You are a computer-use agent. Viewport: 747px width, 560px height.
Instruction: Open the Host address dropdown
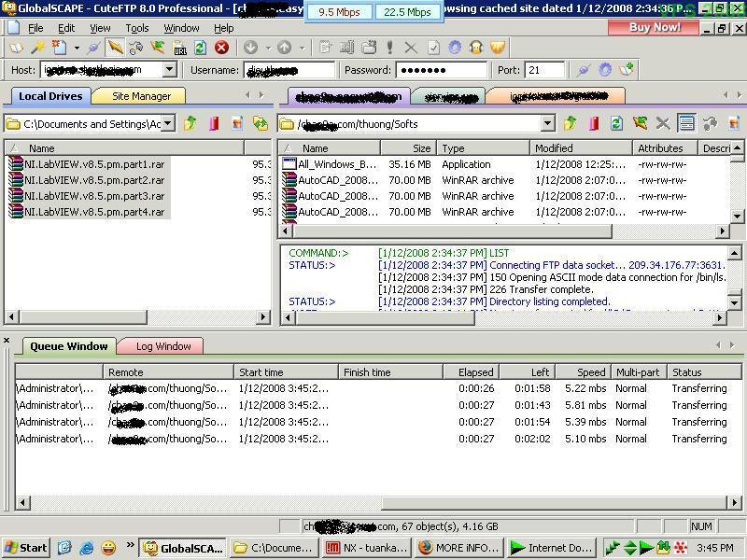click(x=169, y=70)
